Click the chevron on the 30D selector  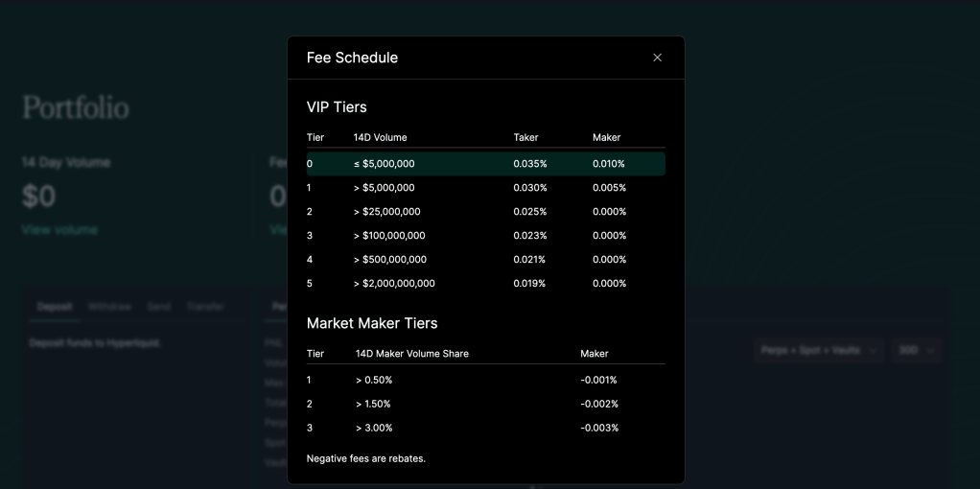[930, 351]
